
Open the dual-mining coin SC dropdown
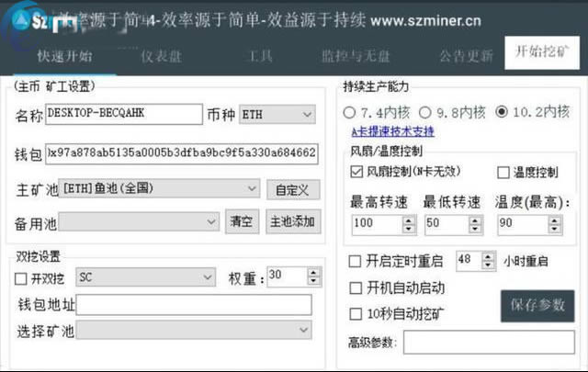[145, 277]
